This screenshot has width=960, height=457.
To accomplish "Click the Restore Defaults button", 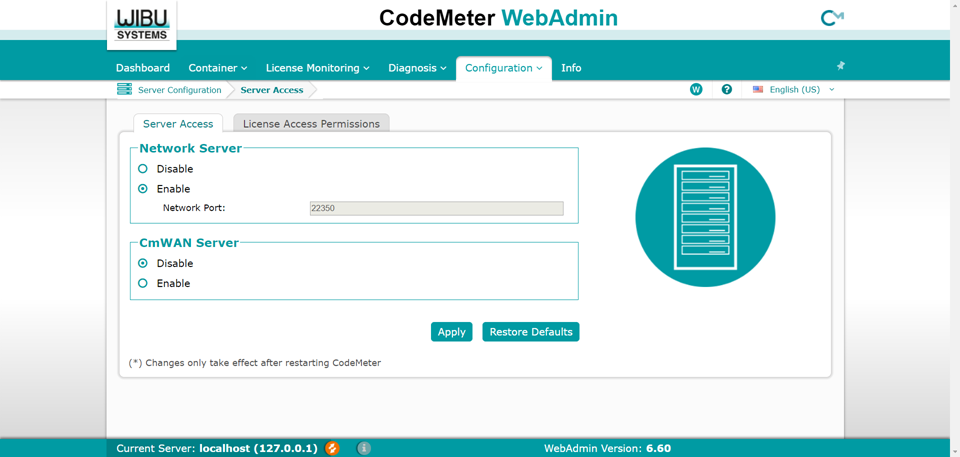I will tap(530, 332).
